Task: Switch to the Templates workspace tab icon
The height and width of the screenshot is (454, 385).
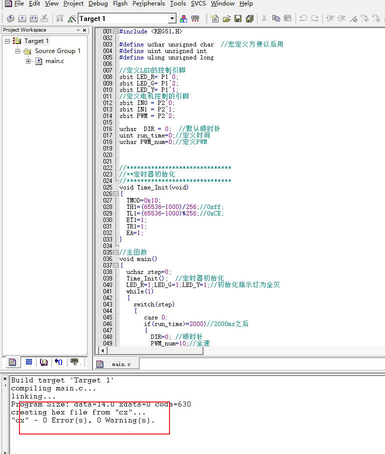Action: (x=74, y=362)
